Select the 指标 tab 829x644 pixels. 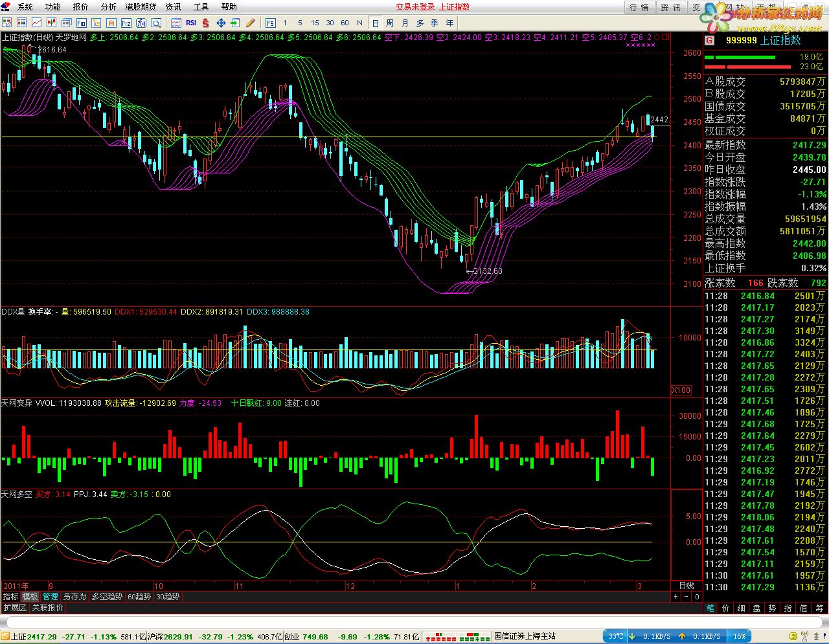pyautogui.click(x=10, y=597)
